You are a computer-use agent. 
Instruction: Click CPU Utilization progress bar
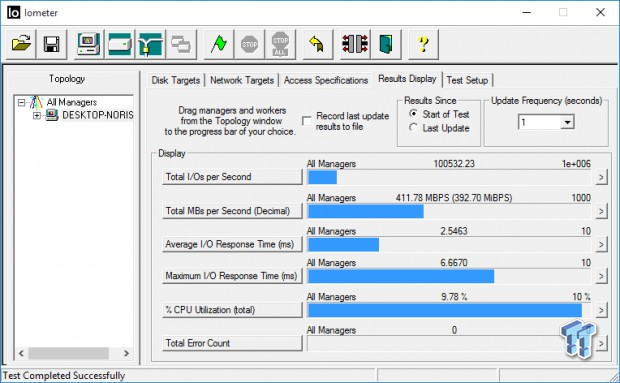pyautogui.click(x=449, y=310)
